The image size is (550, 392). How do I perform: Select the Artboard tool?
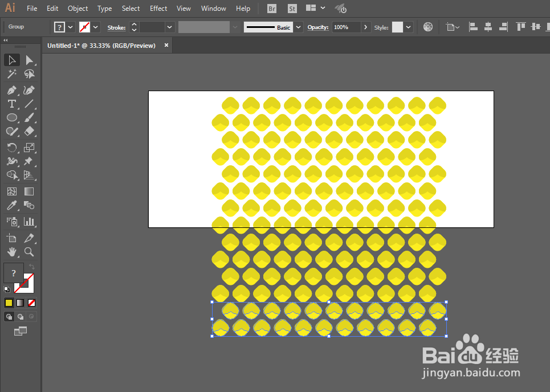point(12,238)
